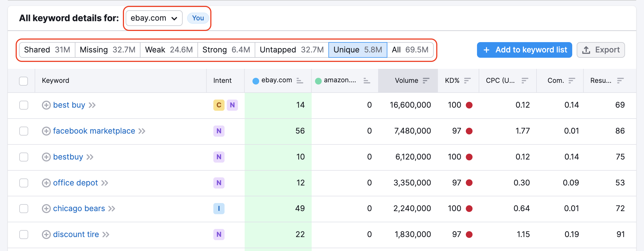This screenshot has height=251, width=644.
Task: Switch to the Untapped keywords tab
Action: tap(292, 50)
